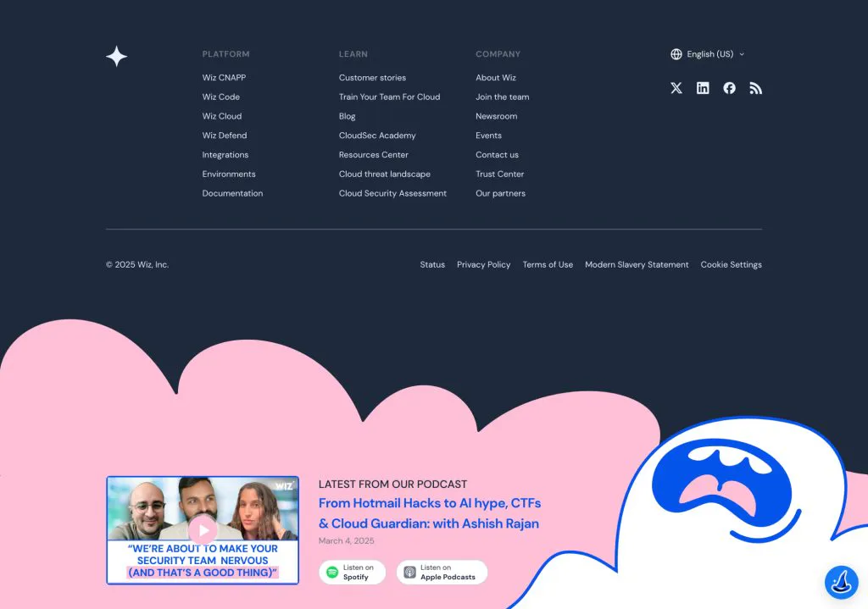The height and width of the screenshot is (609, 868).
Task: Listen on Apple Podcasts button
Action: pos(442,572)
